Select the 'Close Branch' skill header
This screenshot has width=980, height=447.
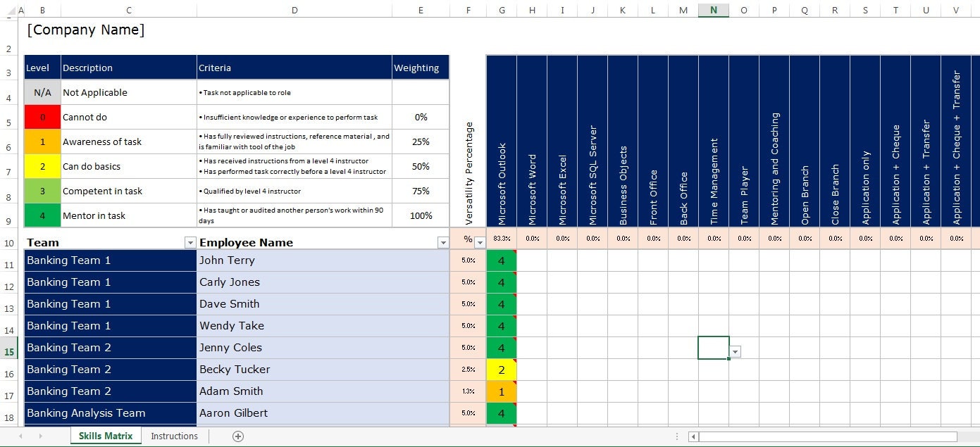[835, 141]
